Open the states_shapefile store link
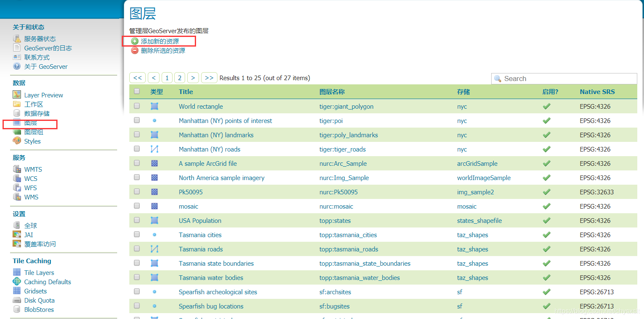Image resolution: width=644 pixels, height=319 pixels. [x=479, y=221]
